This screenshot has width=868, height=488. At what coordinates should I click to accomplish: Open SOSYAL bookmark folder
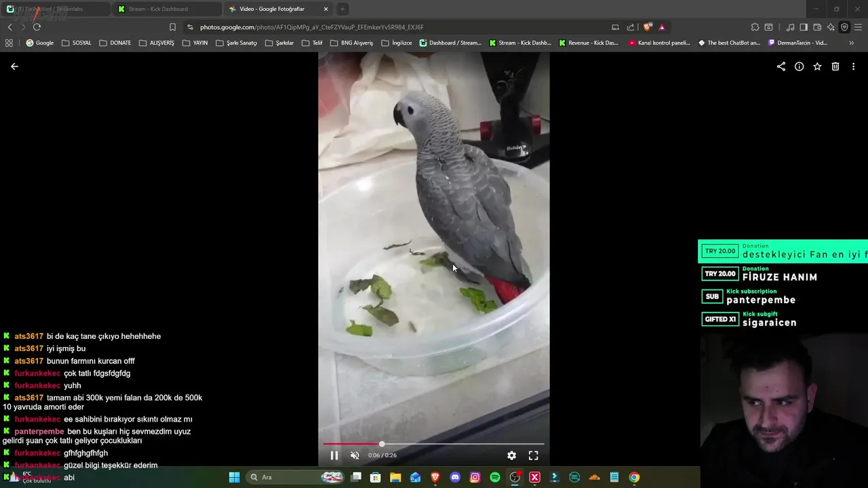click(x=76, y=43)
